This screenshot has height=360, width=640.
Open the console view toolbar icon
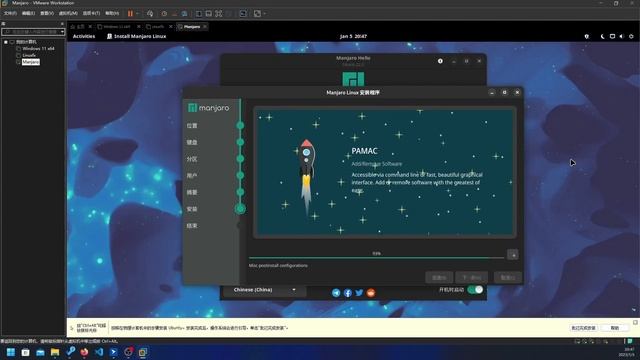pyautogui.click(x=243, y=13)
